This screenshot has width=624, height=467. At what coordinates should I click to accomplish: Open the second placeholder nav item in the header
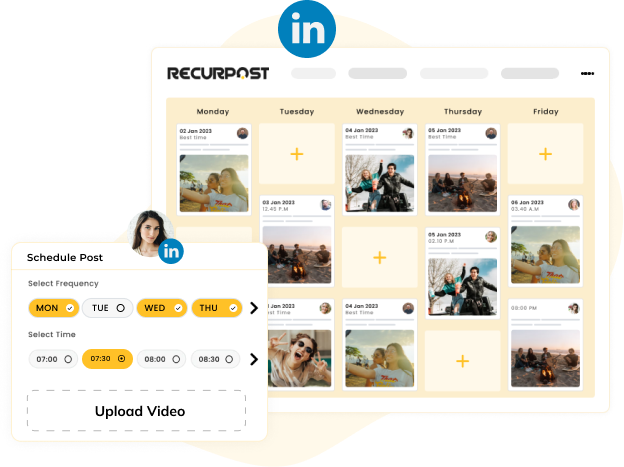click(377, 73)
